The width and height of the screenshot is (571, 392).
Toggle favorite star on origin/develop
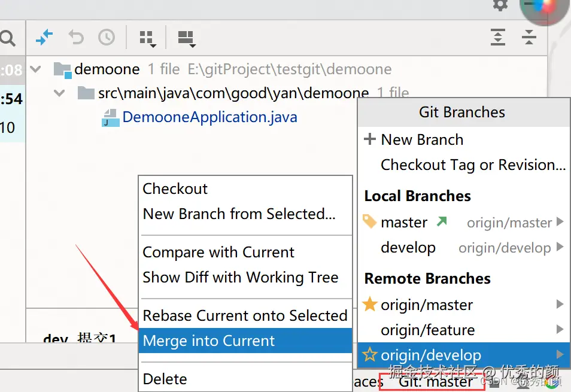pyautogui.click(x=370, y=355)
